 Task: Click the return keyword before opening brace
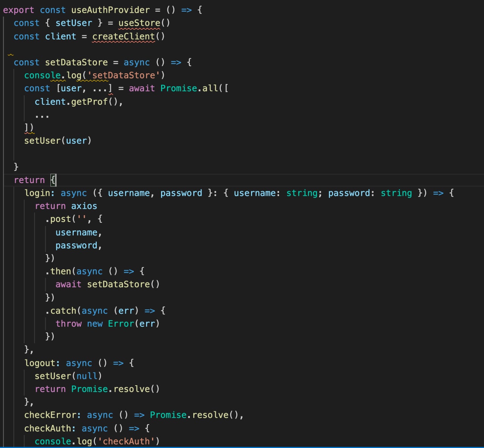29,180
